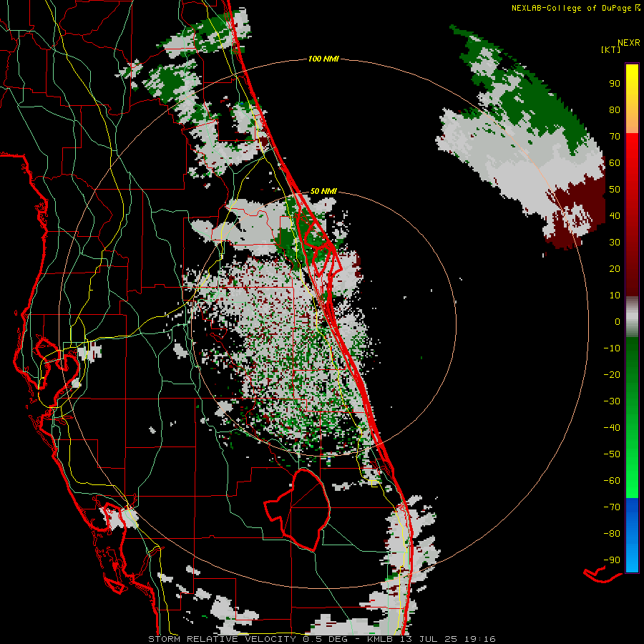The image size is (644, 644).
Task: Click the -90 value on velocity scale
Action: click(x=612, y=560)
